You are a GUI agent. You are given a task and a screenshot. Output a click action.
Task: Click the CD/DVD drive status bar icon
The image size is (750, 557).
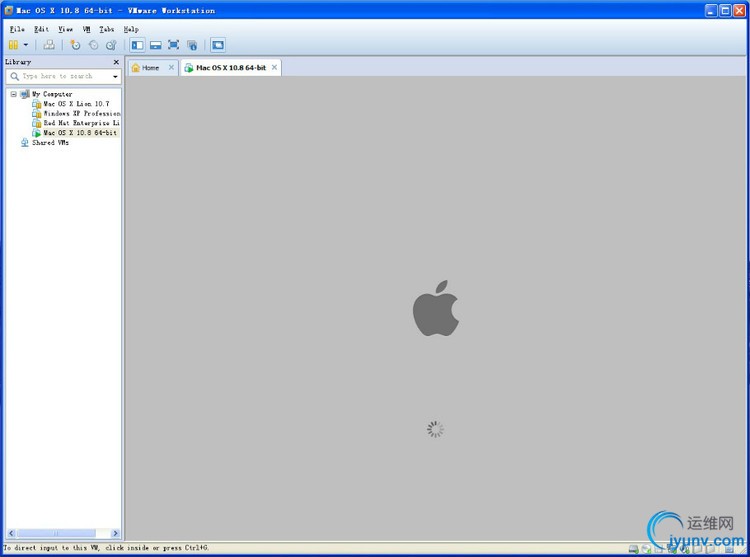(646, 549)
